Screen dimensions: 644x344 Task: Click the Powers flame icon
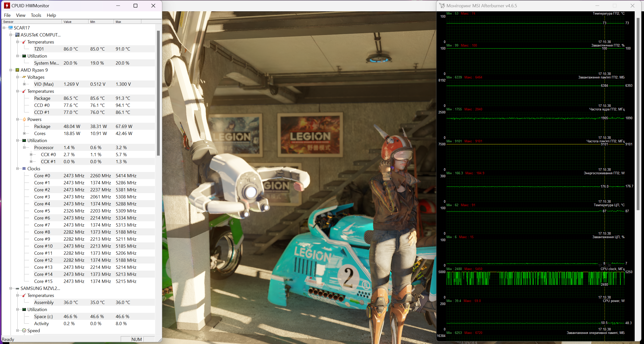tap(24, 119)
